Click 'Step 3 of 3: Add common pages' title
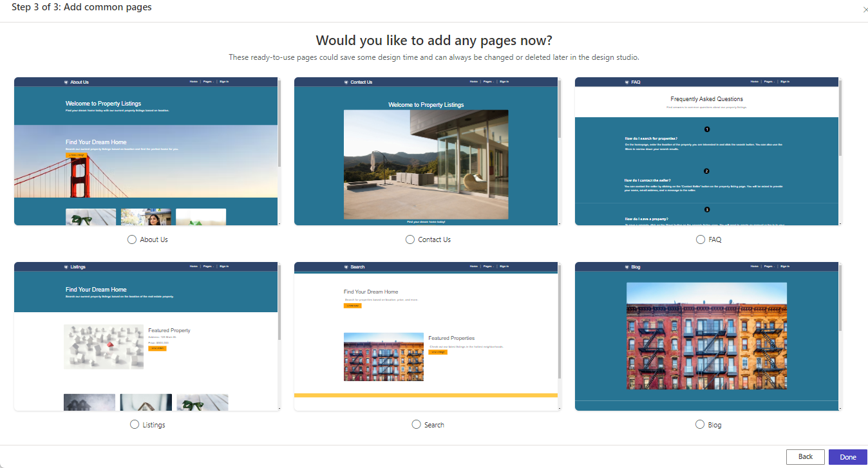Image resolution: width=868 pixels, height=468 pixels. [82, 7]
